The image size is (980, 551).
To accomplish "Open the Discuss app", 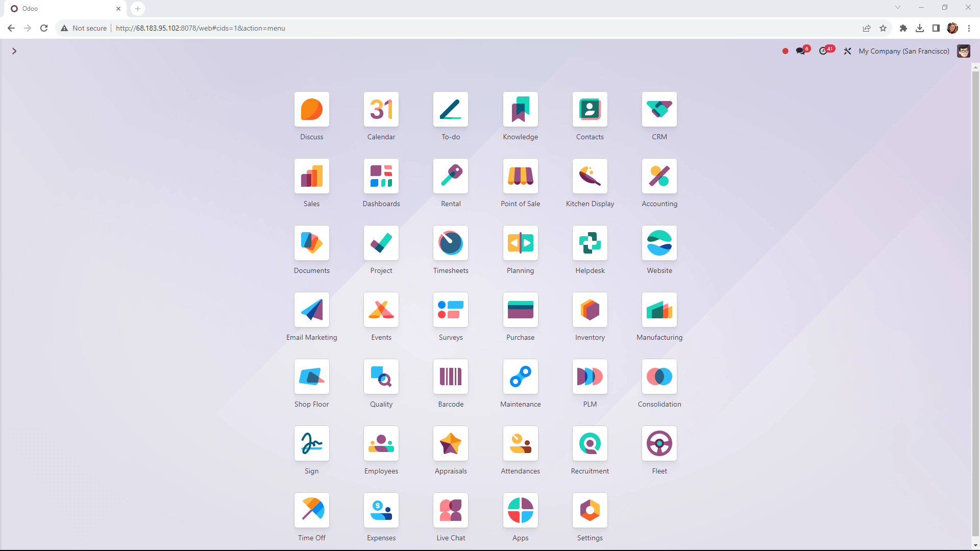I will point(311,109).
